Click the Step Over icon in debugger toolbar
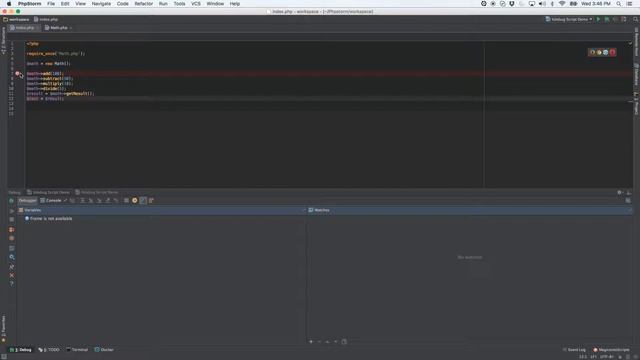The width and height of the screenshot is (640, 360). click(x=82, y=200)
